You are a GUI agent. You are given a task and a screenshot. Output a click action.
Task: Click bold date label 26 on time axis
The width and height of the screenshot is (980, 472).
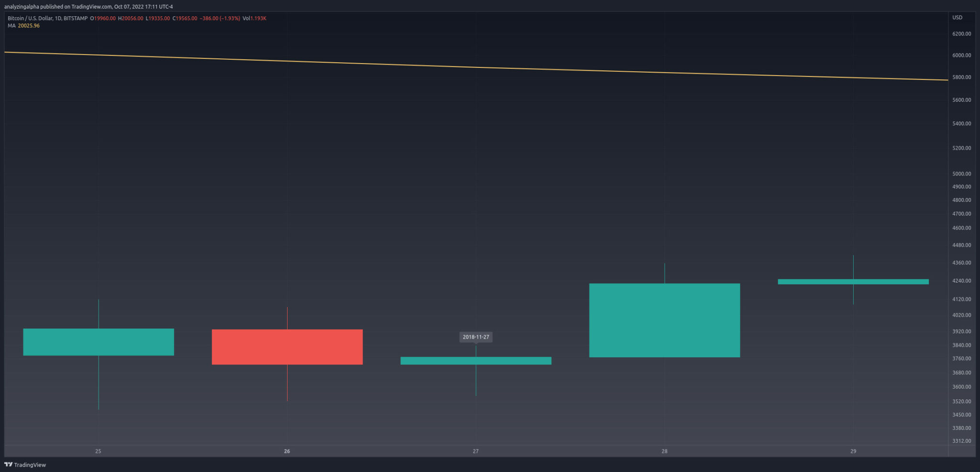pyautogui.click(x=287, y=451)
